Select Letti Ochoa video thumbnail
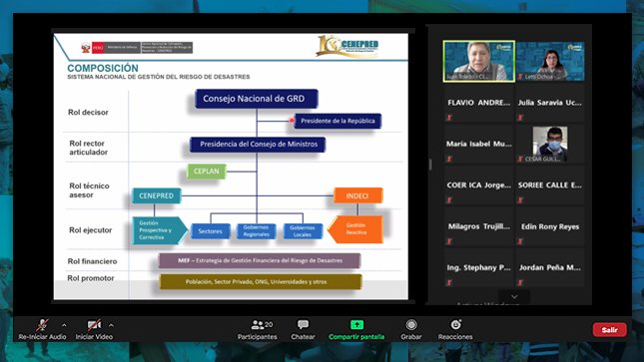644x362 pixels. pyautogui.click(x=550, y=61)
